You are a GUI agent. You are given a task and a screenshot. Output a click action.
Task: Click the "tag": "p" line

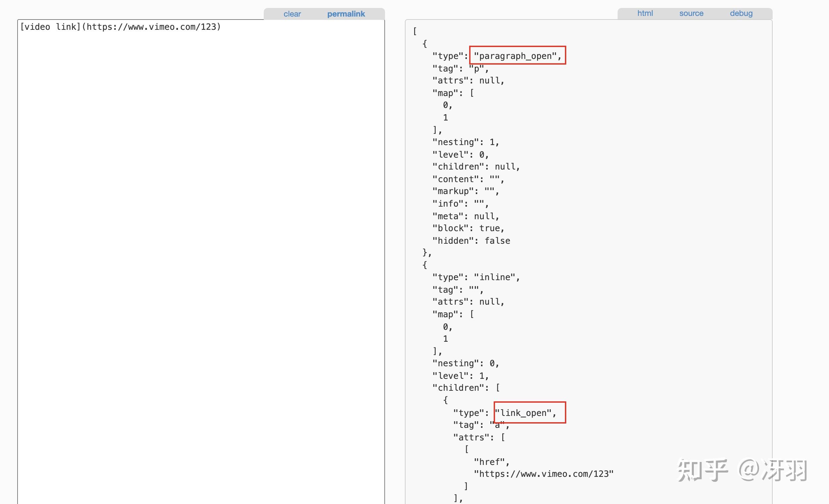click(460, 69)
